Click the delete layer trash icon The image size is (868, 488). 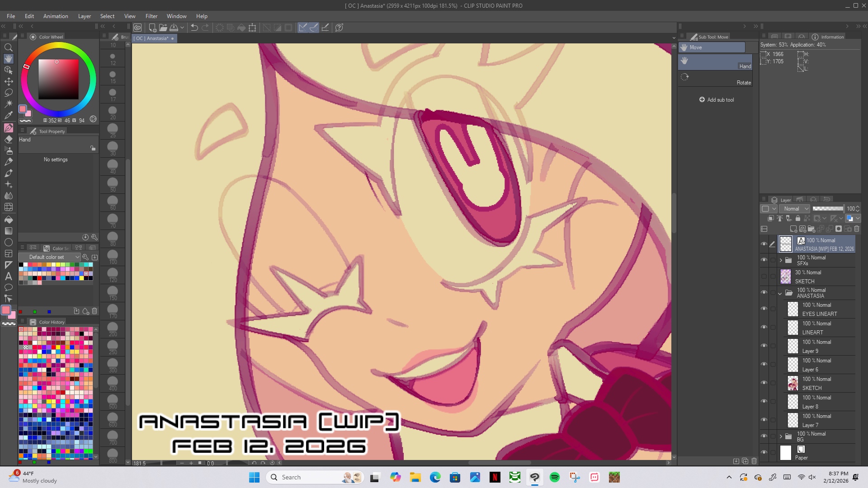[857, 229]
